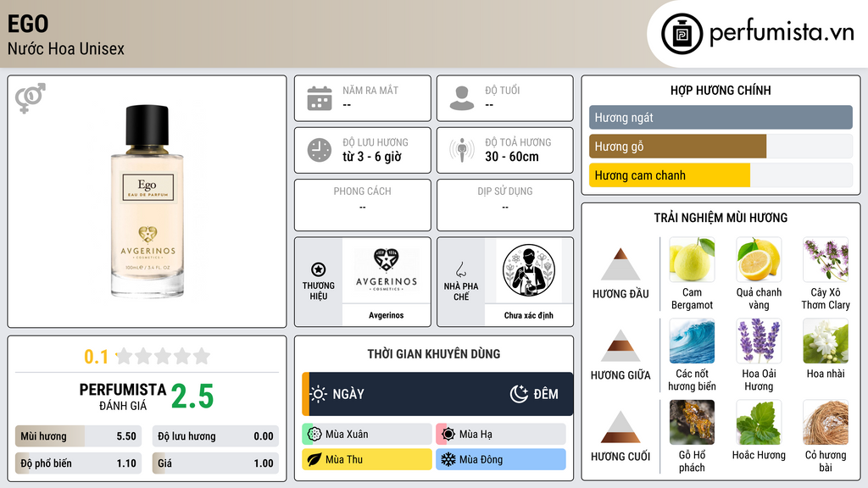
Task: Click the Hương cuối pyramid icon
Action: pos(620,427)
